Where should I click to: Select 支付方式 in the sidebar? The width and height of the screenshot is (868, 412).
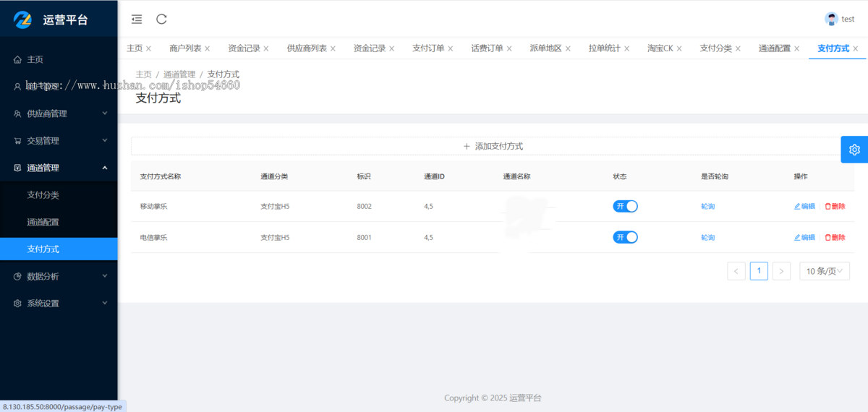59,249
